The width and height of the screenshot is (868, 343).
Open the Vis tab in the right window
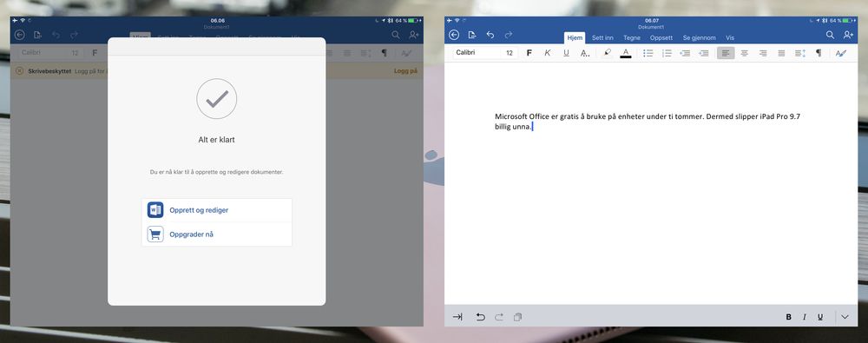730,38
